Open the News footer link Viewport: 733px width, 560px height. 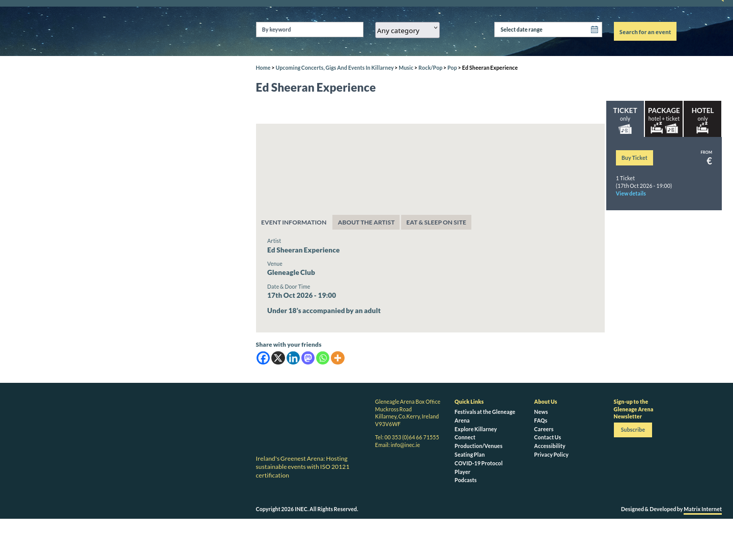541,412
